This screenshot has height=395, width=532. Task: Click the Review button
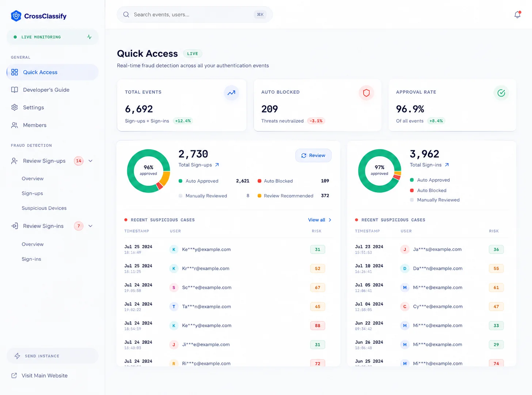(313, 155)
